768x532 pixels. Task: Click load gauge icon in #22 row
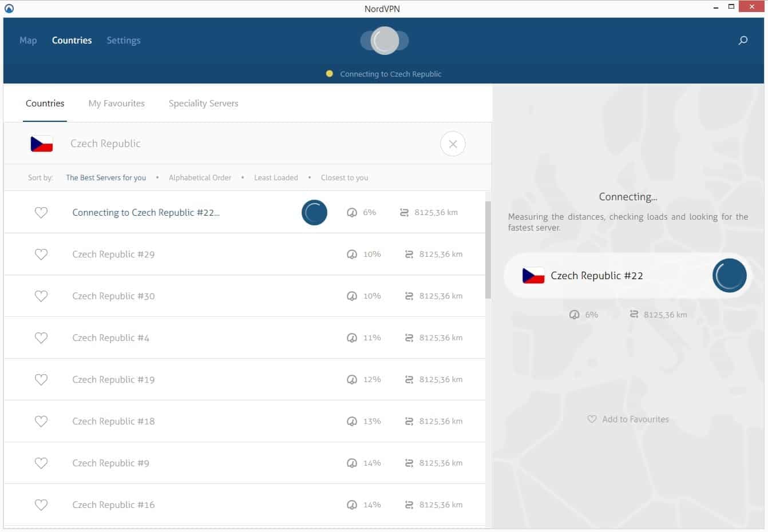(352, 213)
